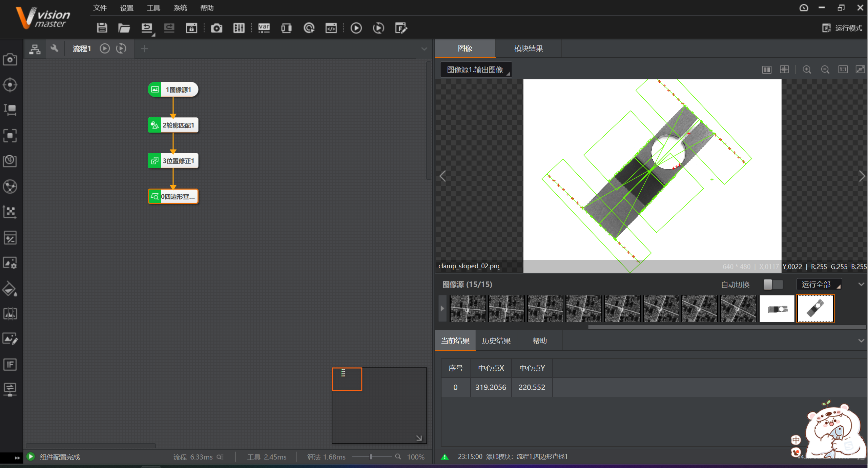
Task: Switch to 模块结果 tab
Action: [528, 48]
